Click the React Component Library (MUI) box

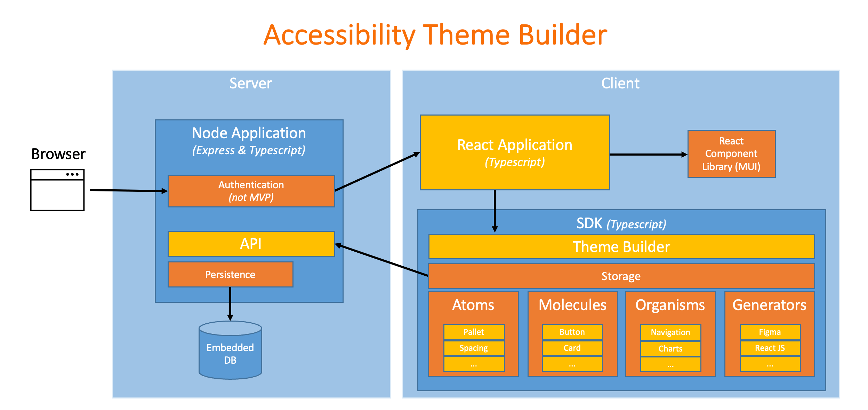click(732, 154)
